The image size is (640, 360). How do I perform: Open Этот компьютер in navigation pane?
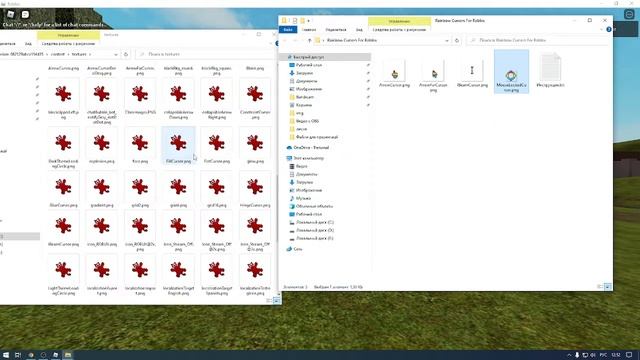[305, 158]
